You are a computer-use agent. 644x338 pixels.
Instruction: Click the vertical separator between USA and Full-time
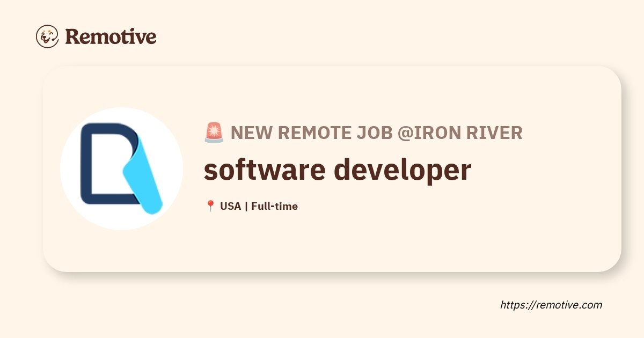pos(246,206)
